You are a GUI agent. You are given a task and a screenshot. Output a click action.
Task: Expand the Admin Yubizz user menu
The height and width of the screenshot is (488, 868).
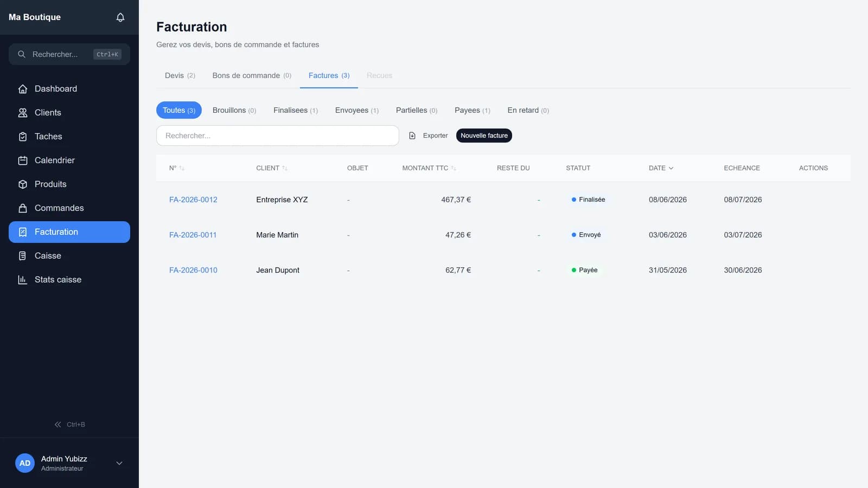pyautogui.click(x=119, y=463)
